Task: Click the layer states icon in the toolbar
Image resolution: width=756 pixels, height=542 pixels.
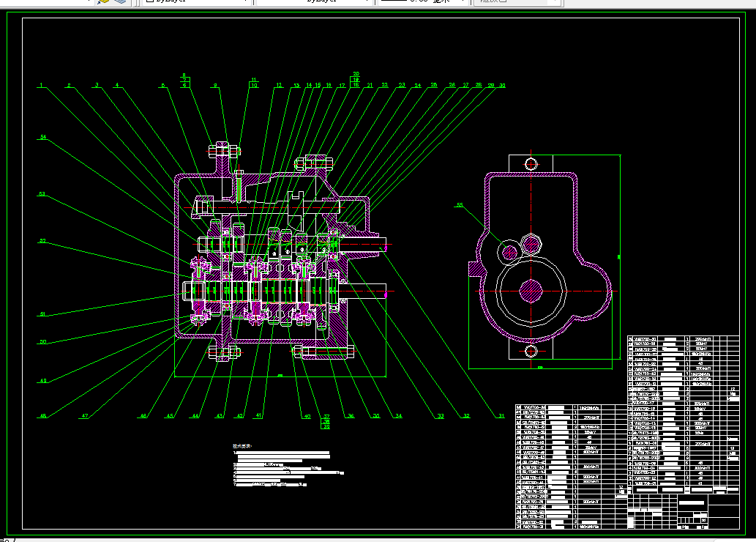Action: [119, 1]
